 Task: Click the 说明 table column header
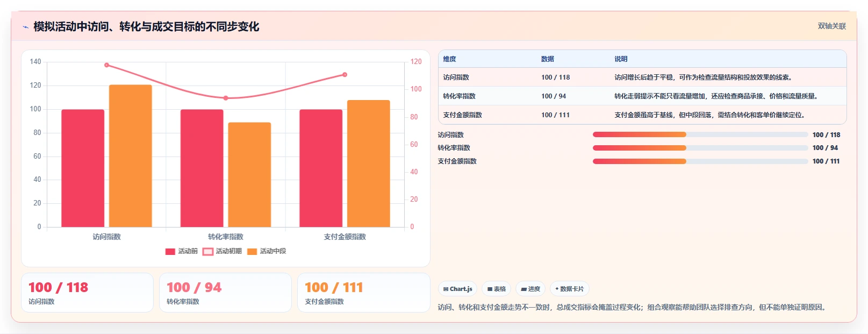click(621, 59)
